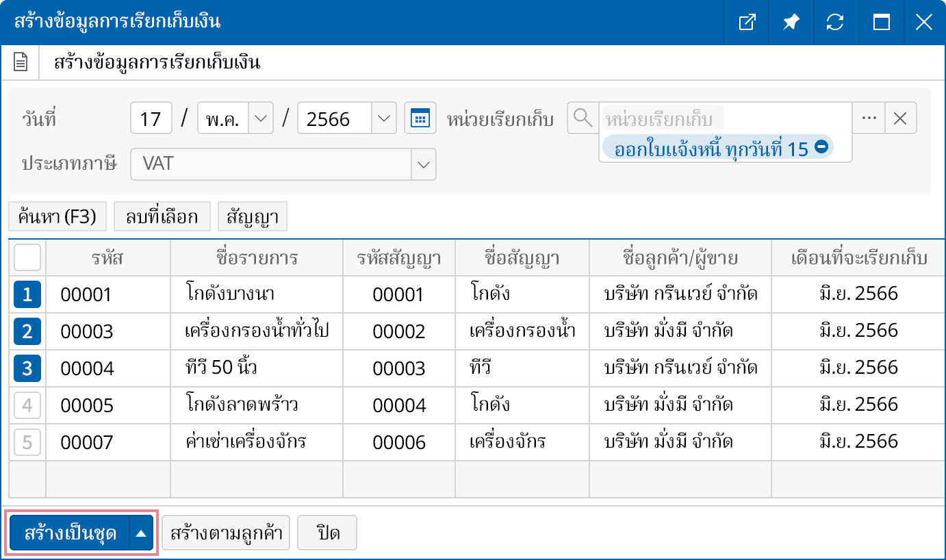
Task: Pin this window with the pin icon
Action: pyautogui.click(x=791, y=22)
